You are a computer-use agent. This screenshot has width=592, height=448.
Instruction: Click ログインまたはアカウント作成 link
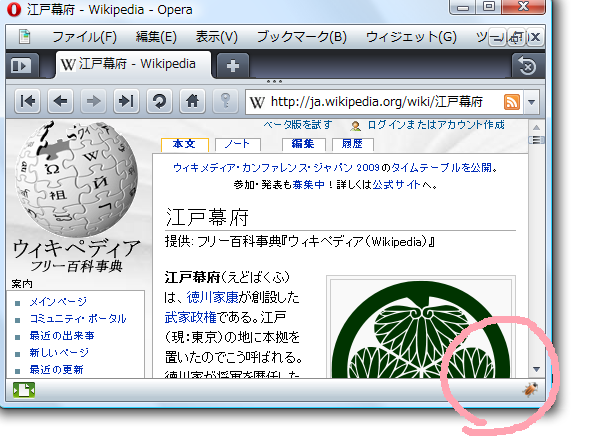pos(436,125)
